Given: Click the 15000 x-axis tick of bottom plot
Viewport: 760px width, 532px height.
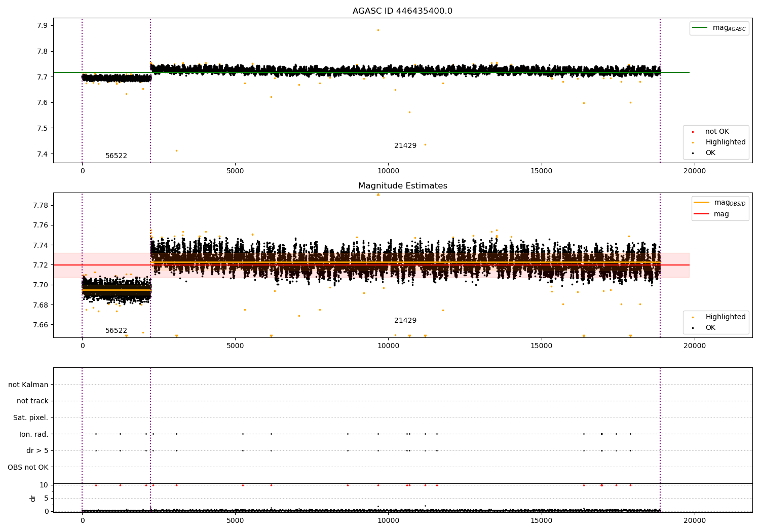Looking at the screenshot, I should point(541,521).
